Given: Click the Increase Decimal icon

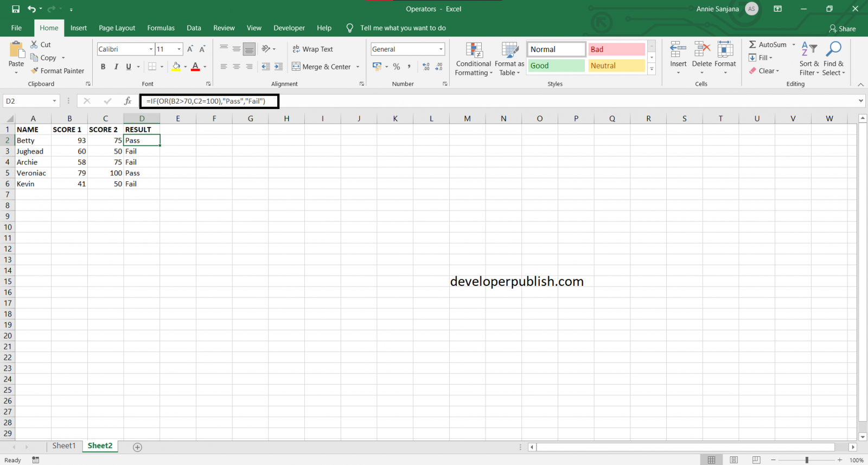Looking at the screenshot, I should pos(426,67).
